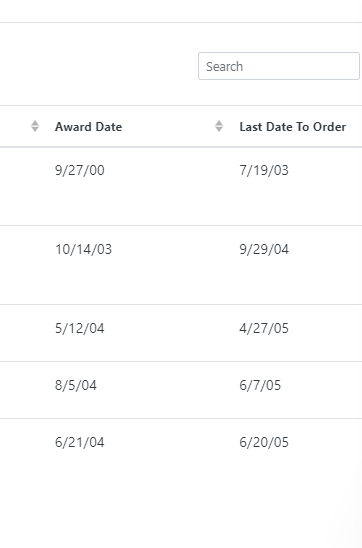Viewport: 362px width, 548px height.
Task: Select the award date 8/5/04 cell
Action: (76, 385)
